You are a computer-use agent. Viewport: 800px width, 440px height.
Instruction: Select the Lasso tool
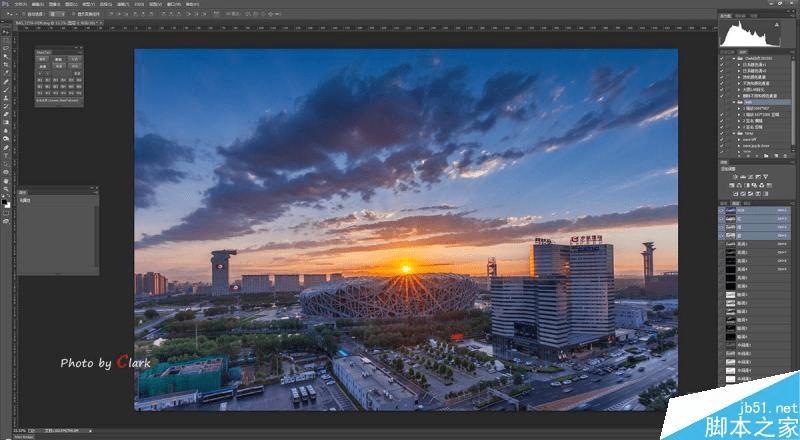(7, 48)
